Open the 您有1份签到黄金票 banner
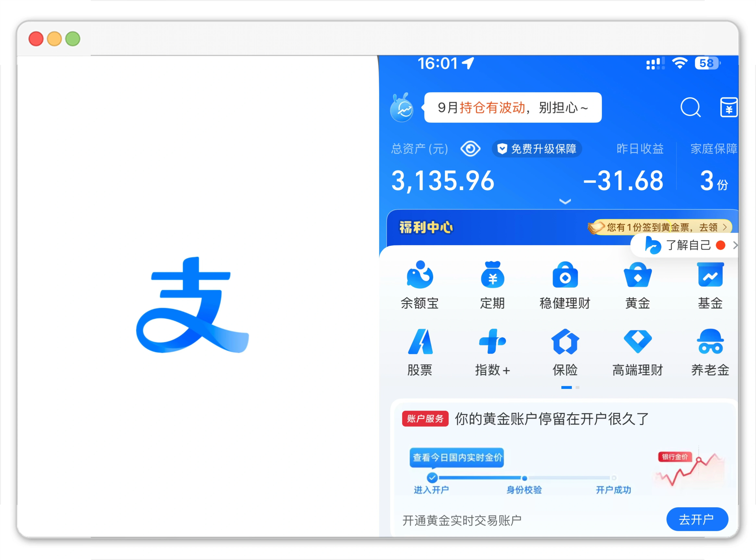The image size is (756, 560). [660, 227]
